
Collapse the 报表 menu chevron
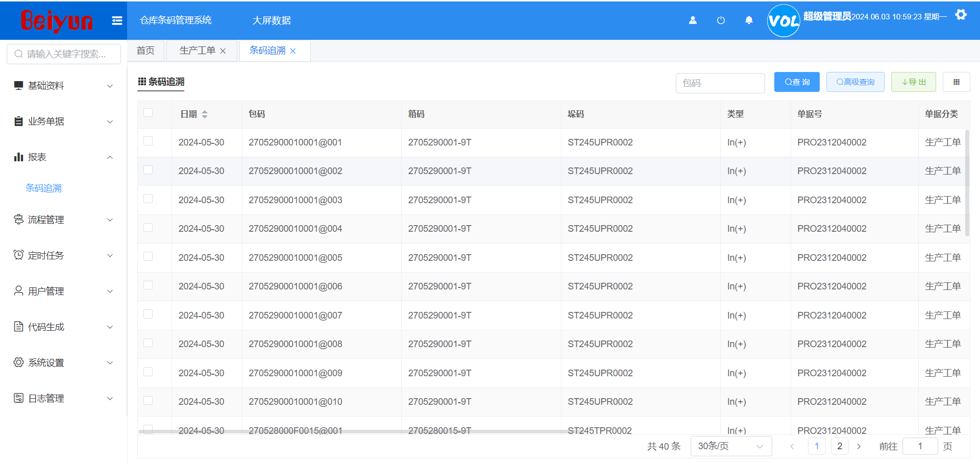[110, 157]
